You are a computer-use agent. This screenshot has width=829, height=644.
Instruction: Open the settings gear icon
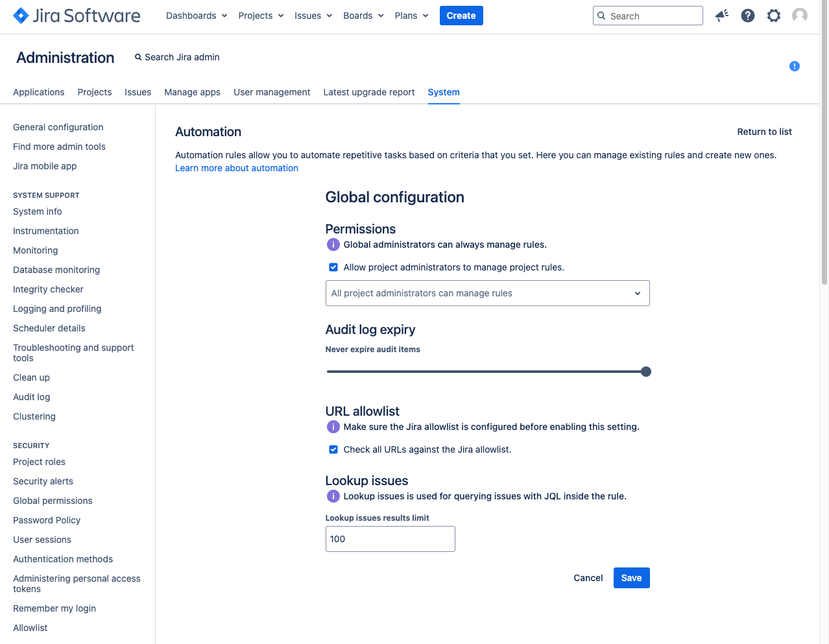[774, 16]
